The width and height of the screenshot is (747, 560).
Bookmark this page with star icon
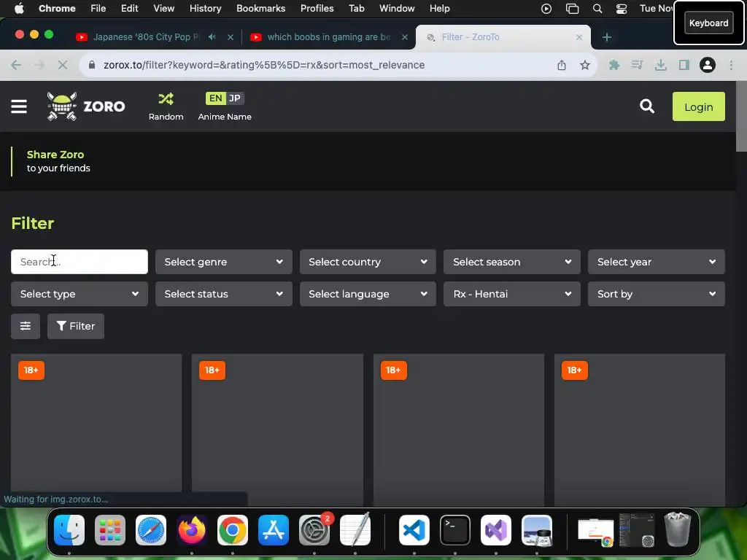tap(584, 65)
